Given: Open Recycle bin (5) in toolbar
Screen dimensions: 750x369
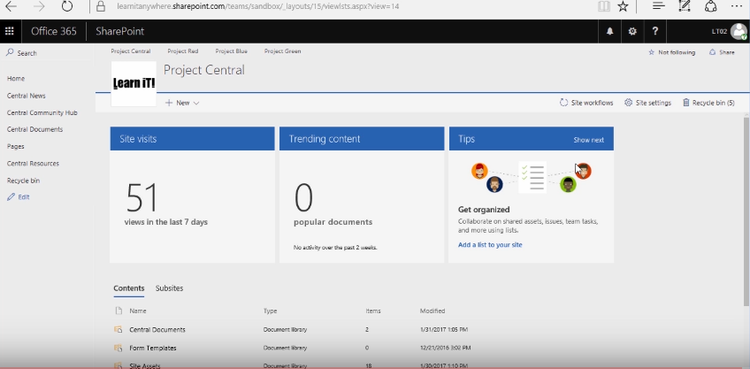Looking at the screenshot, I should coord(708,103).
